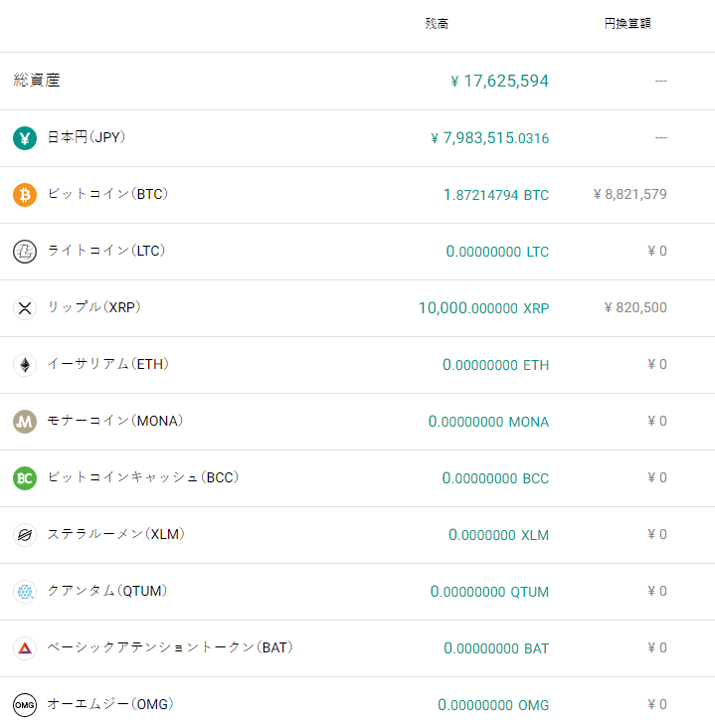
Task: Open the Ethereum (ETH) icon
Action: pyautogui.click(x=25, y=365)
